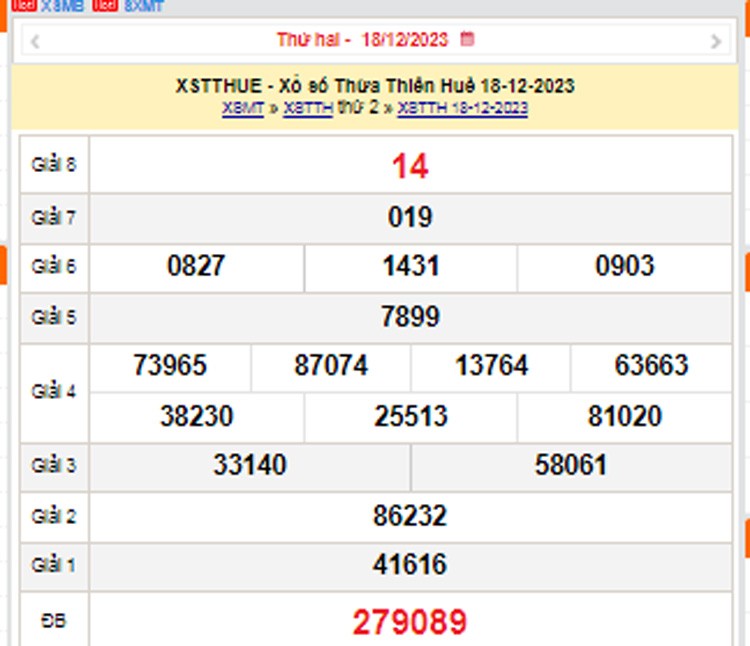
Task: Open the calendar date picker icon
Action: click(467, 40)
